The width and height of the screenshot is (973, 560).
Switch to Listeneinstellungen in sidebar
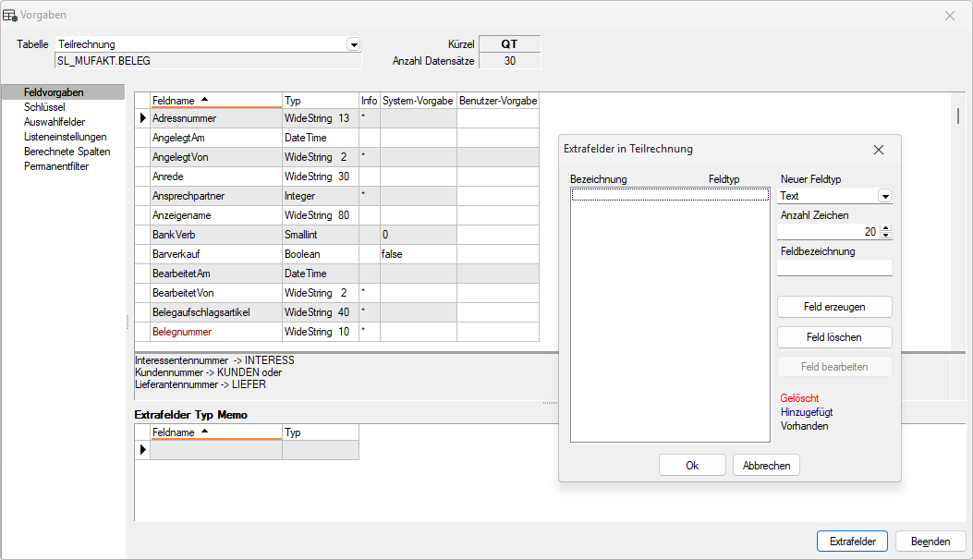[x=65, y=137]
